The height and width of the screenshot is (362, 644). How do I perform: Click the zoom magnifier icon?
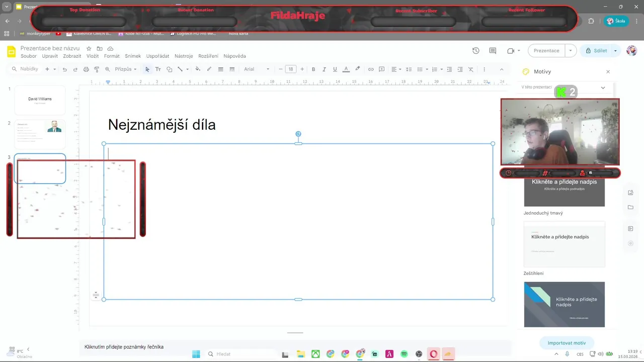point(107,69)
